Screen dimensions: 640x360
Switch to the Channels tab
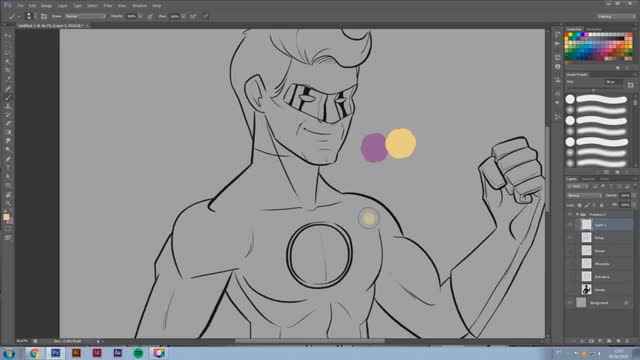[x=588, y=179]
